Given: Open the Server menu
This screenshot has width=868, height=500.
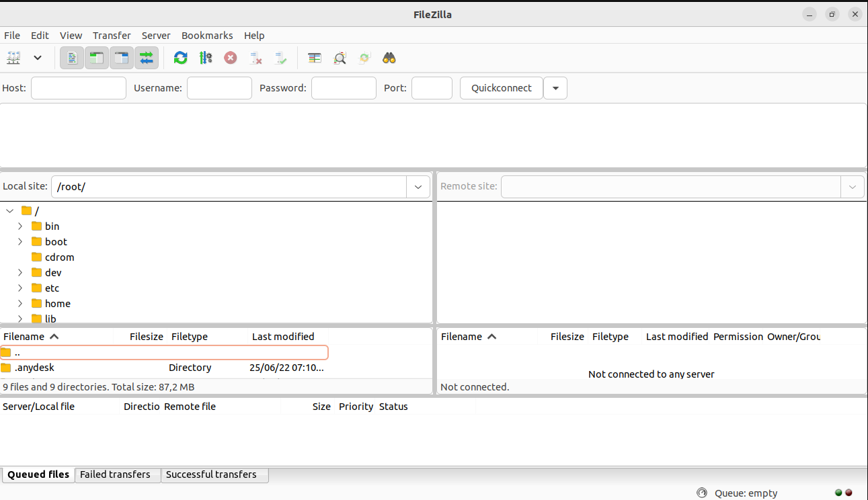Looking at the screenshot, I should (156, 36).
